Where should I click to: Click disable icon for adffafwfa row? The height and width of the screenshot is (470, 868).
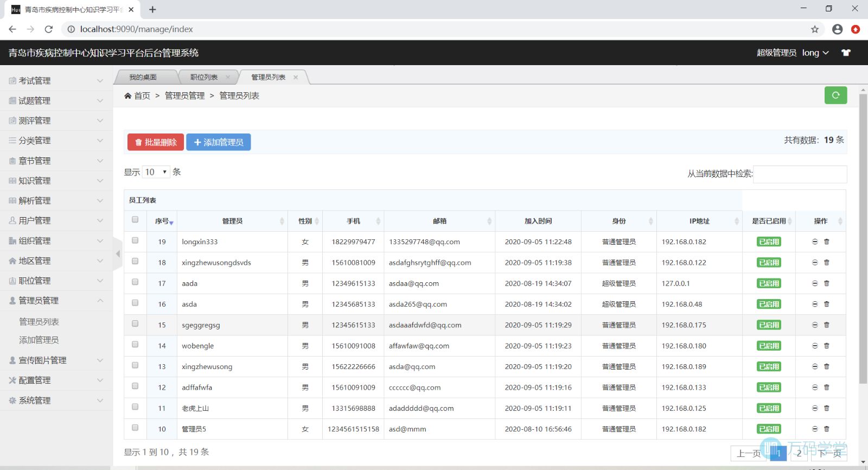click(x=815, y=387)
